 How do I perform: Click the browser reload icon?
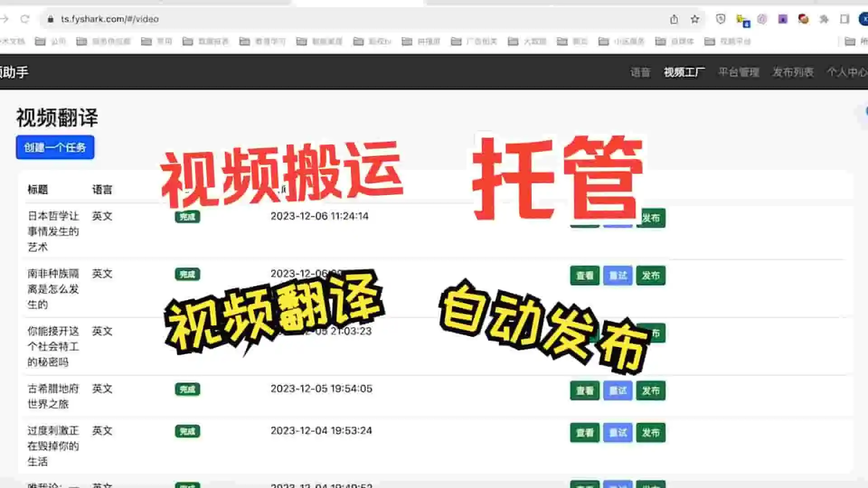25,19
